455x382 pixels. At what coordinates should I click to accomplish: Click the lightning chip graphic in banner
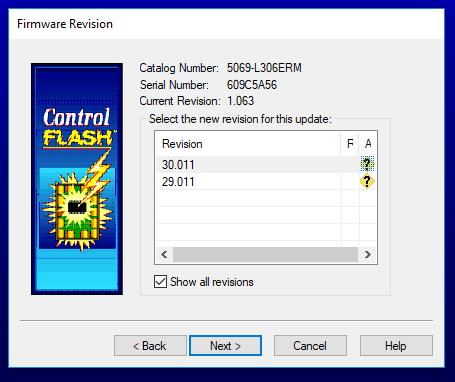tap(78, 200)
